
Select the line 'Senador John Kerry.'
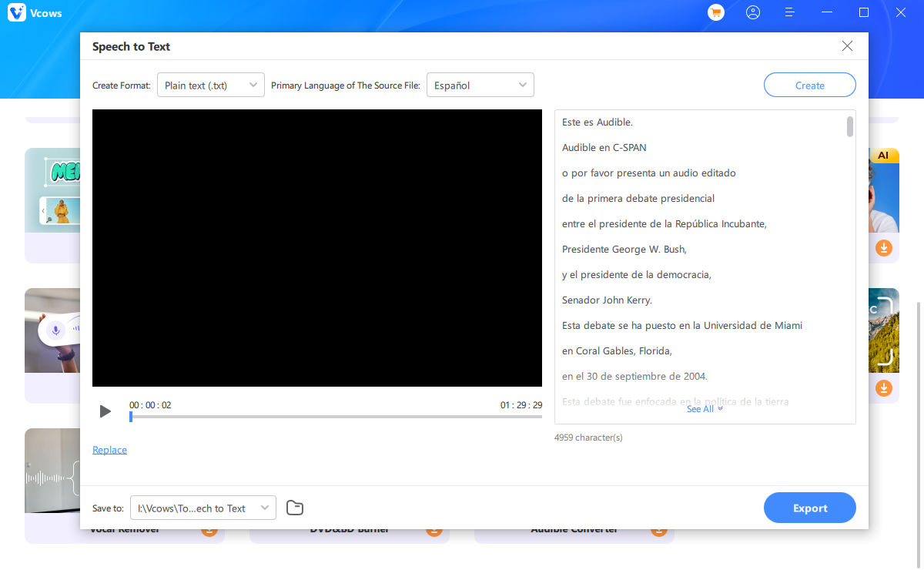click(608, 300)
